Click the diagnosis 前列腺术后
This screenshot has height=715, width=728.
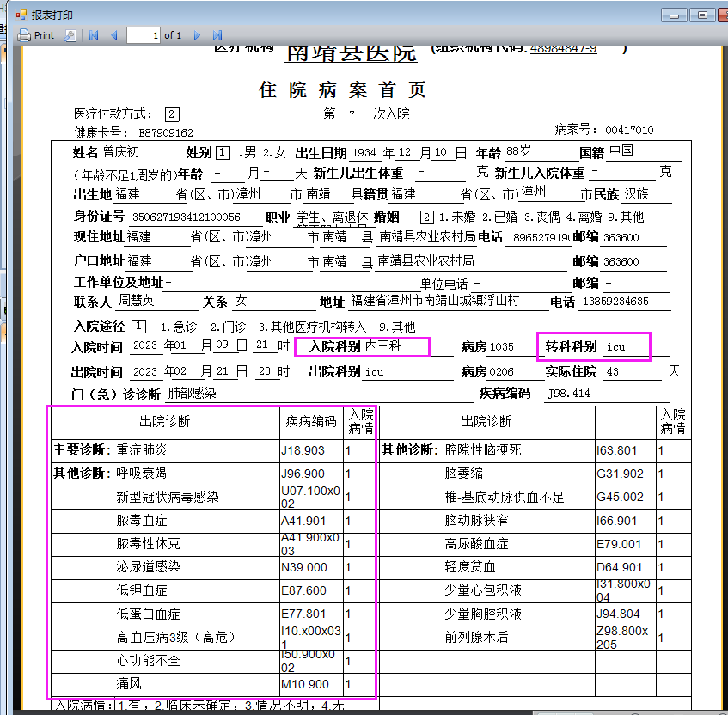pos(476,637)
